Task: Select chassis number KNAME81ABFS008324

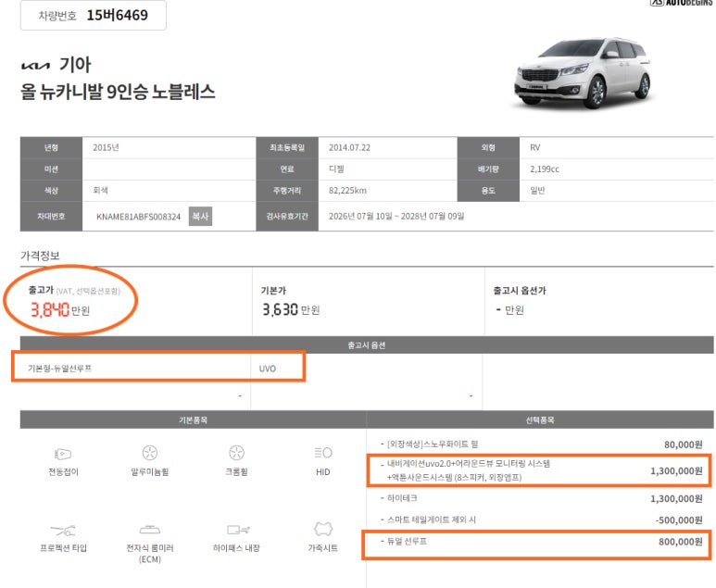Action: point(138,217)
